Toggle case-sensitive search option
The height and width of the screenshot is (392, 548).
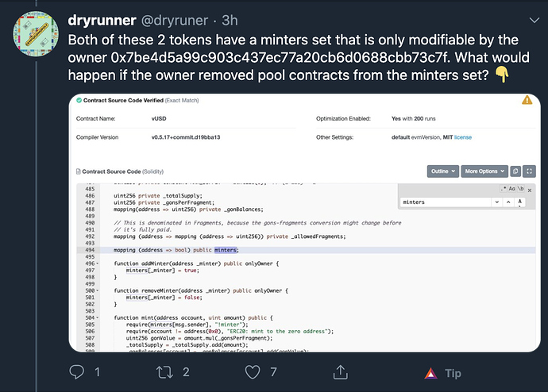coord(512,188)
